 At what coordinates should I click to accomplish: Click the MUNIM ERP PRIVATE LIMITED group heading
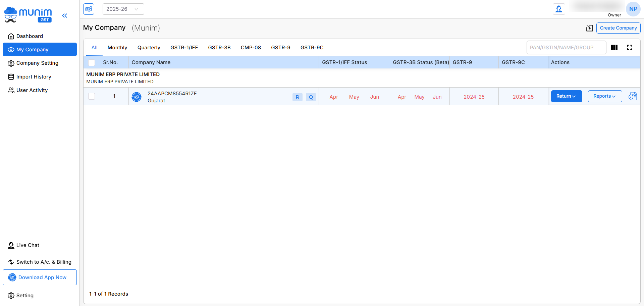[x=123, y=74]
